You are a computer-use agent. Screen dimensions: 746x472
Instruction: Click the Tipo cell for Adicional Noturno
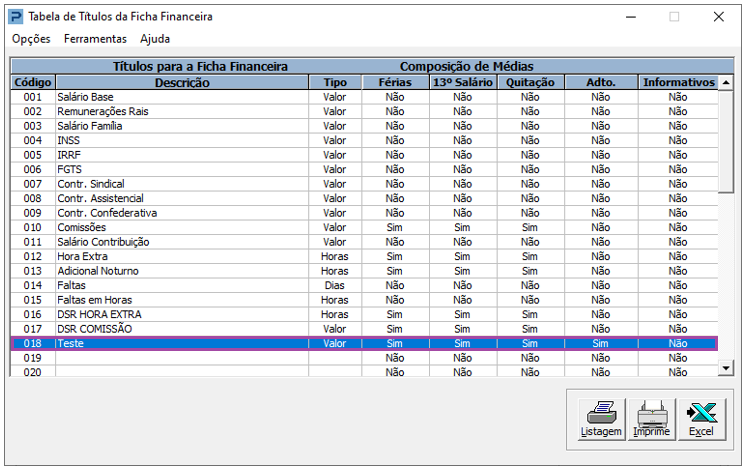click(x=334, y=271)
